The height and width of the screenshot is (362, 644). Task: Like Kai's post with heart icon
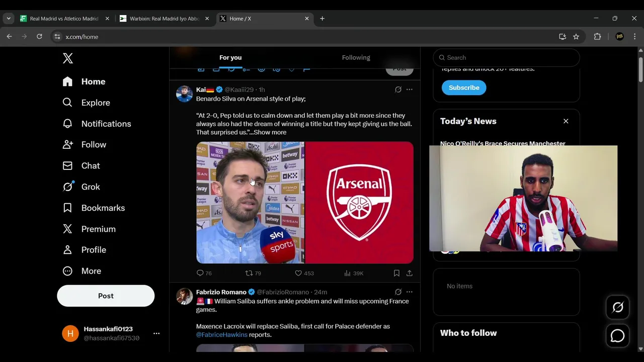click(298, 273)
